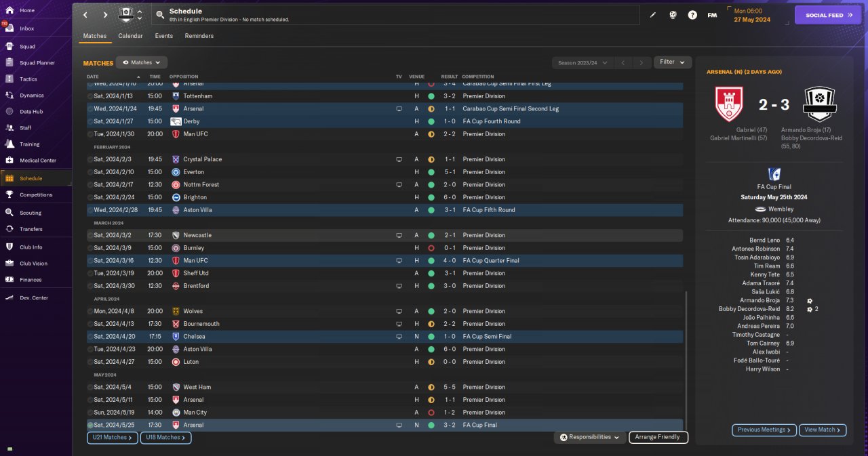Go to next season arrow

click(642, 62)
